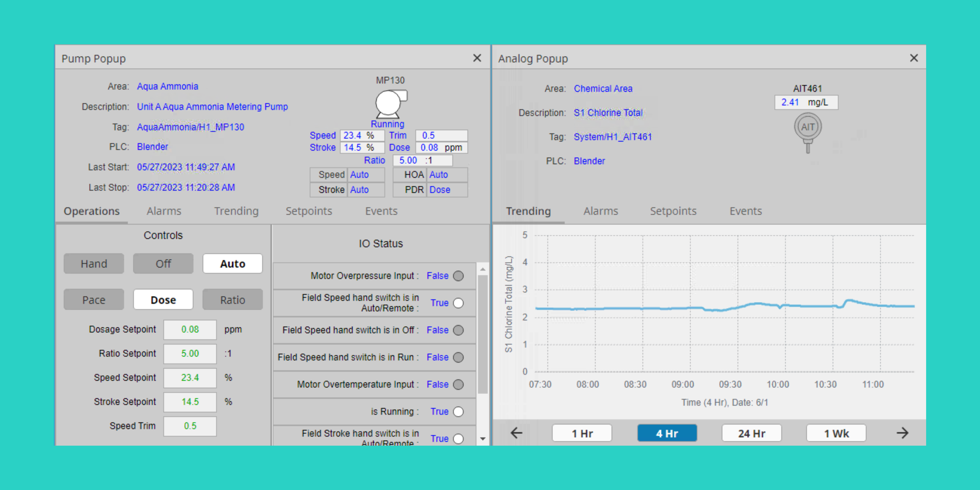The width and height of the screenshot is (980, 490).
Task: Set trend range to 4 Hr
Action: 667,433
